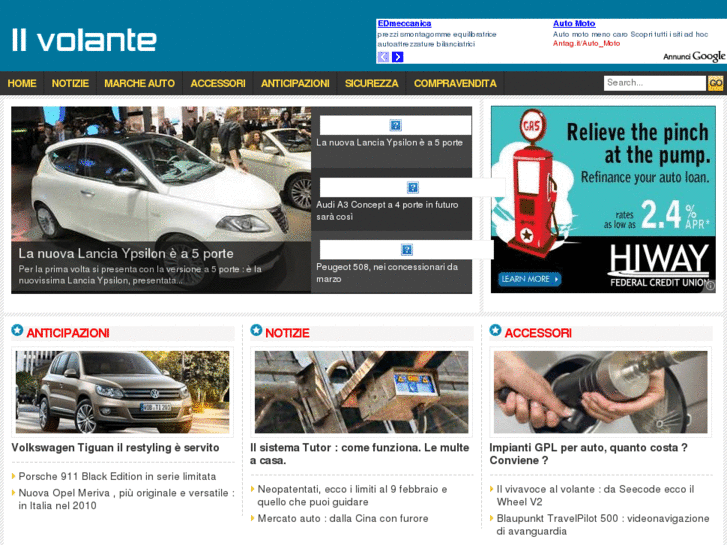Open Nuova Opel Meriva article link
Viewport: 727px width, 545px height.
127,499
